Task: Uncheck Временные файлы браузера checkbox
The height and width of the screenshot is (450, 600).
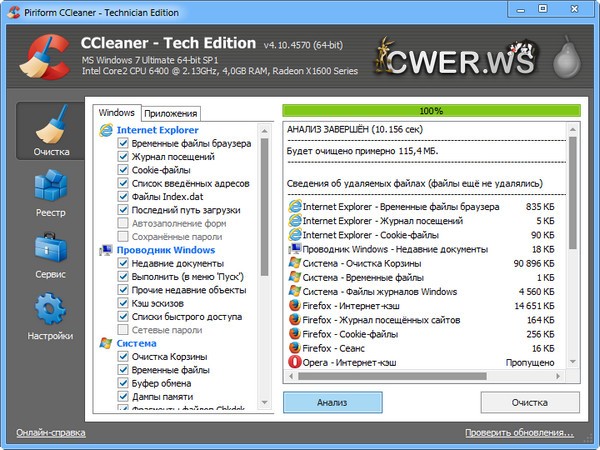Action: (123, 143)
